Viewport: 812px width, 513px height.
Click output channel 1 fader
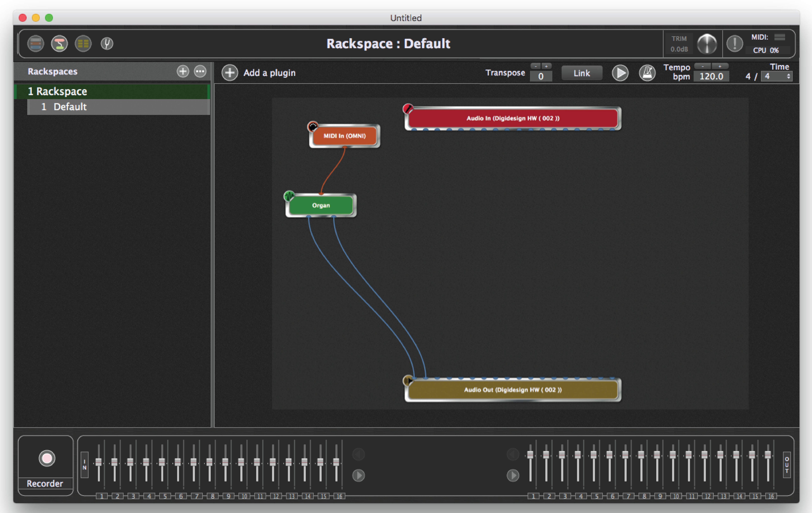point(530,455)
